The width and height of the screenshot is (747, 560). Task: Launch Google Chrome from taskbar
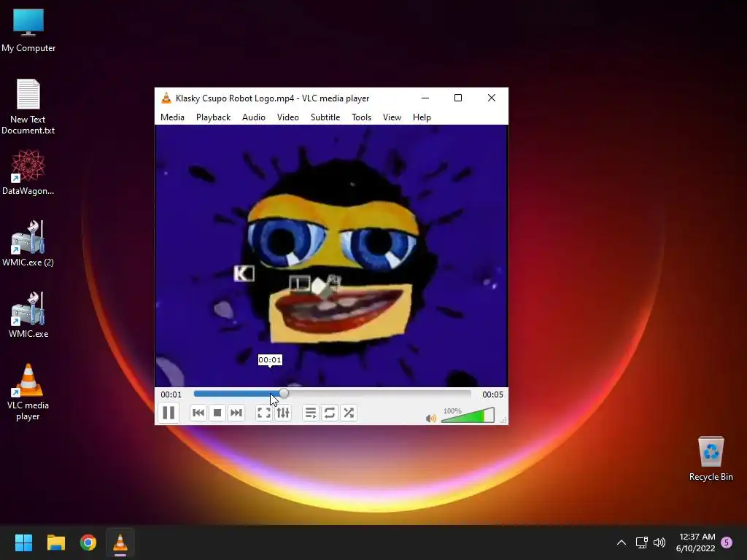click(88, 542)
